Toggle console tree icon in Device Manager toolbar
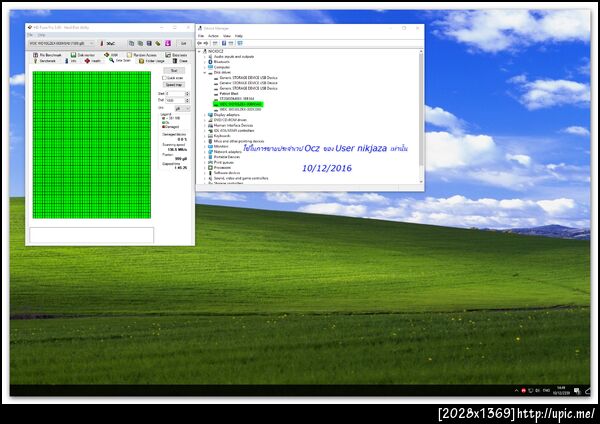 click(x=215, y=43)
